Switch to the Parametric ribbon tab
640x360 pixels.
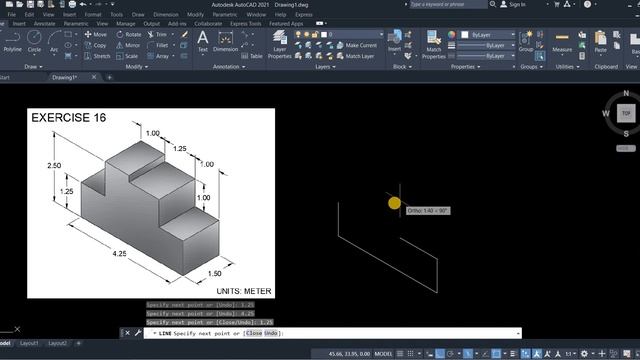pos(76,24)
